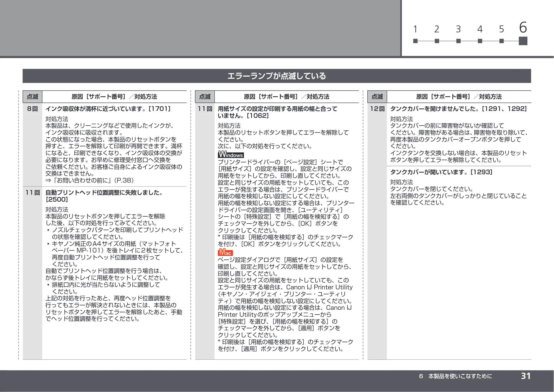Click error title 自動プリントヘッド位置調整に失敗しました
The width and height of the screenshot is (554, 392).
(x=104, y=193)
